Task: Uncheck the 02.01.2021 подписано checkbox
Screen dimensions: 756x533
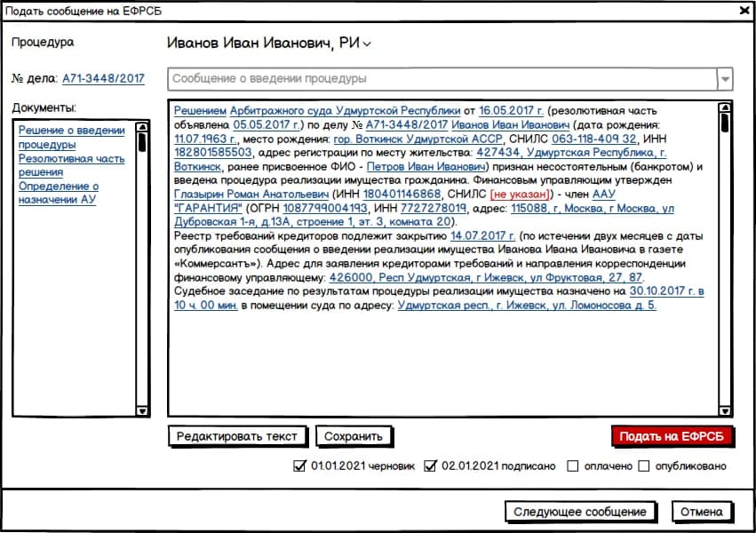Action: pos(432,465)
